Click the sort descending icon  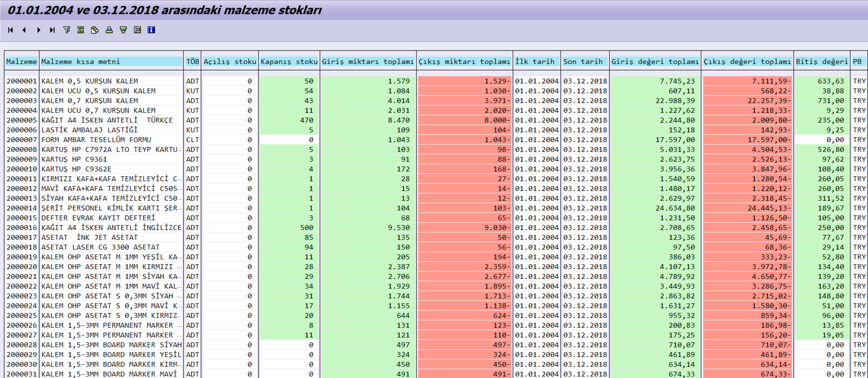coord(123,30)
